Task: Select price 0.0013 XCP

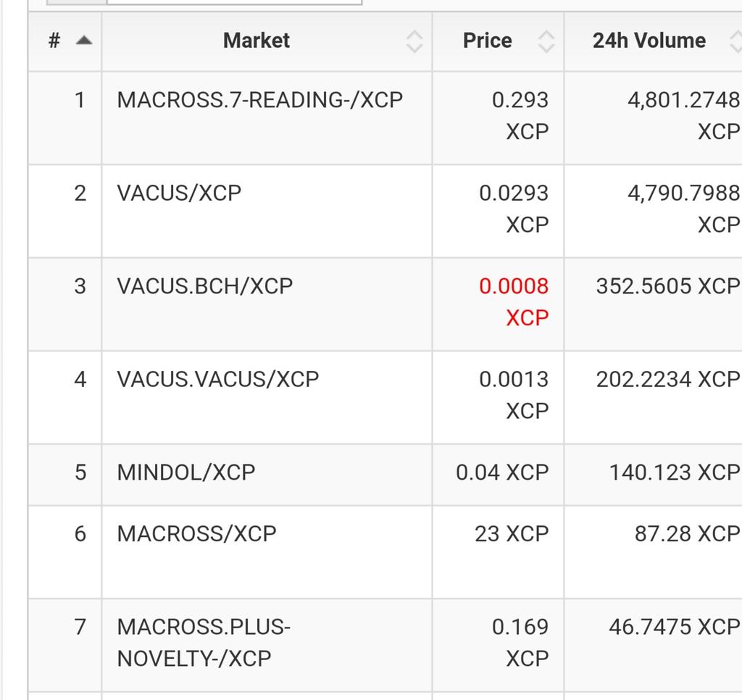Action: click(x=514, y=395)
